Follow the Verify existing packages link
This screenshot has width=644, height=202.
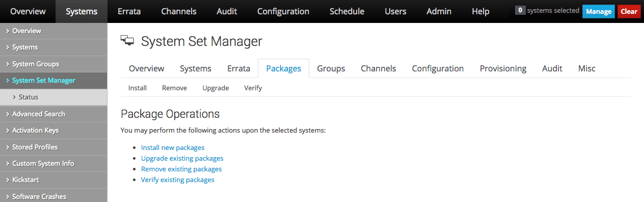(x=178, y=180)
